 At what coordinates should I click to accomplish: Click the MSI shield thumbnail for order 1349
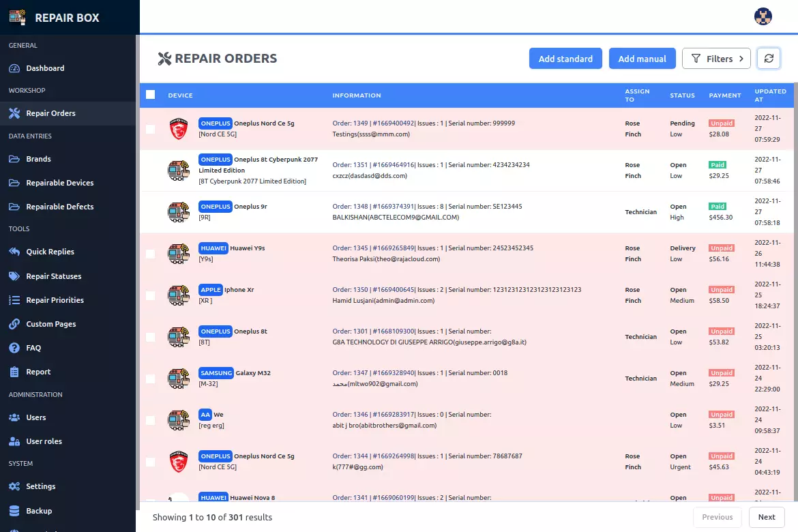[x=179, y=129]
